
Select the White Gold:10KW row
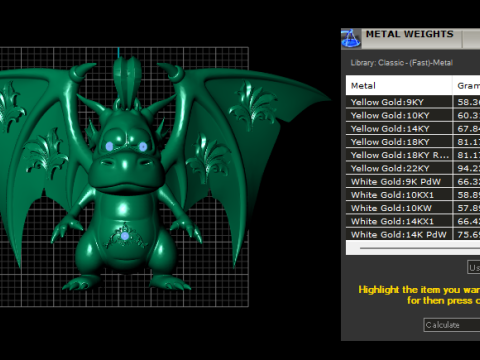pyautogui.click(x=413, y=208)
